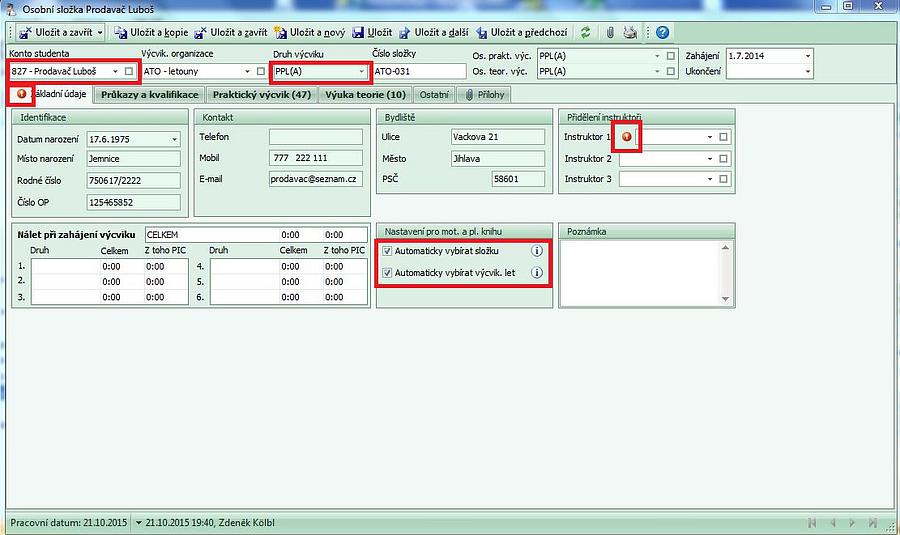Open the Instruktor 3 dropdown list

[709, 180]
